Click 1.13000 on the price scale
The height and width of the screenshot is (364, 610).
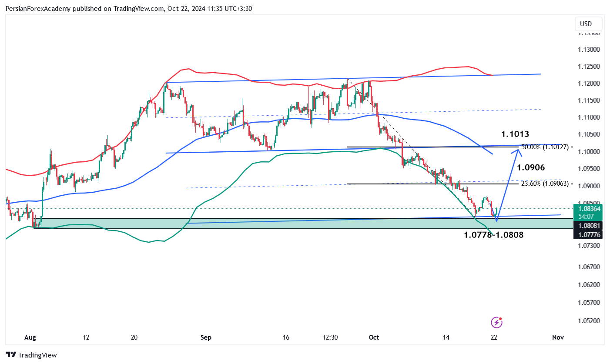tap(590, 50)
